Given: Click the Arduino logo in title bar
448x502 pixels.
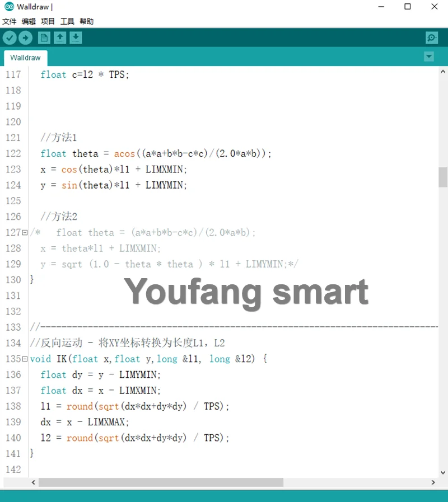Looking at the screenshot, I should click(9, 6).
